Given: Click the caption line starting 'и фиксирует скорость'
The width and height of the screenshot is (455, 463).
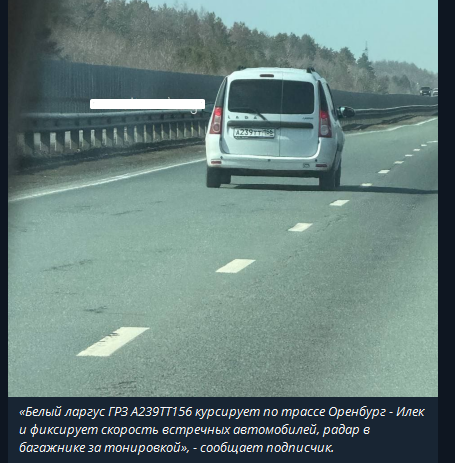Looking at the screenshot, I should (x=195, y=430).
